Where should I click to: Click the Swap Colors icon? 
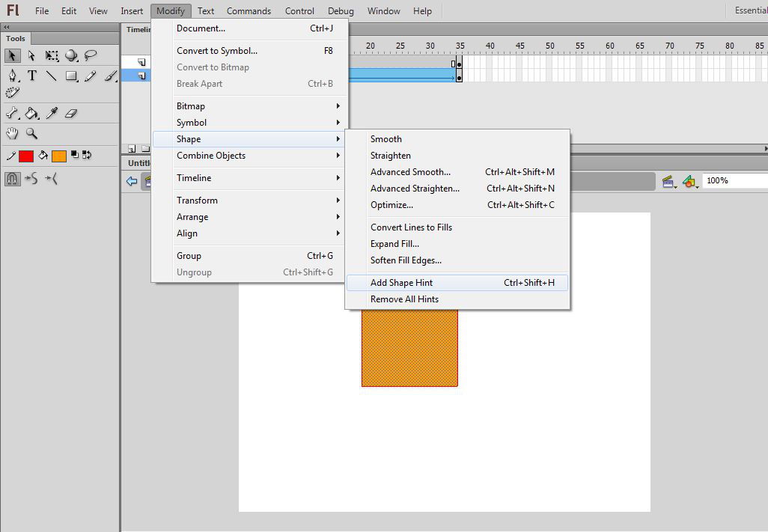pyautogui.click(x=87, y=155)
